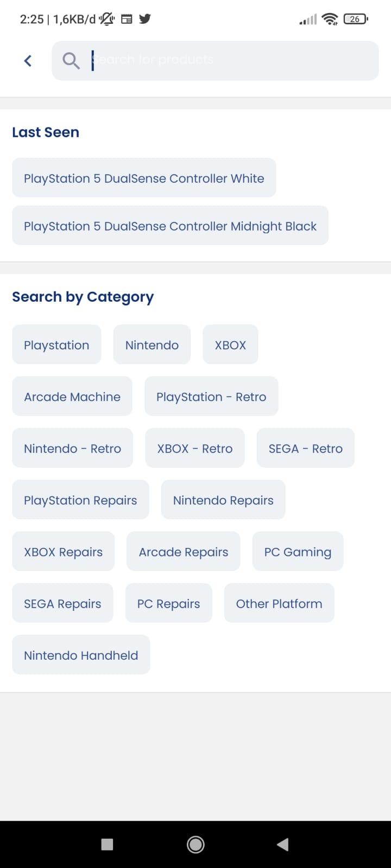Tap the Other Platform category
Screen dimensions: 391x868
pos(279,603)
